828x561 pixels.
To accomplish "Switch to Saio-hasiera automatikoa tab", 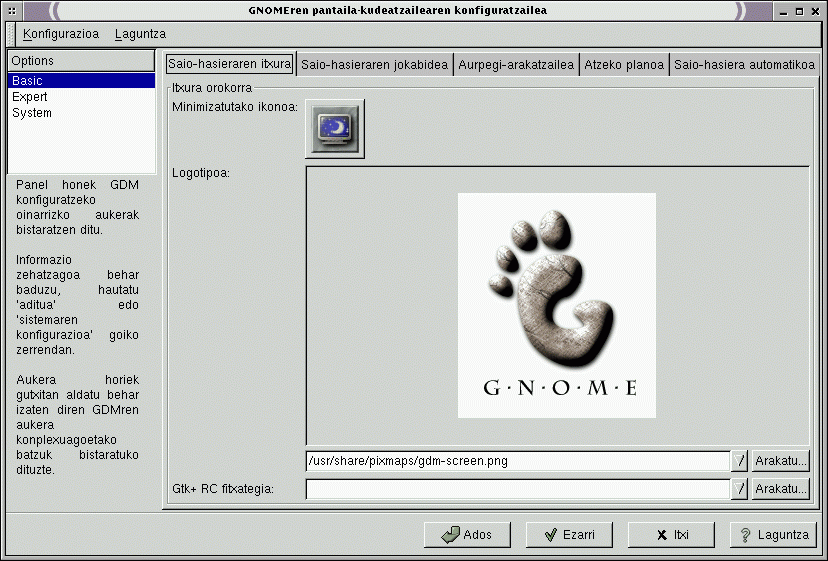I will coord(744,64).
